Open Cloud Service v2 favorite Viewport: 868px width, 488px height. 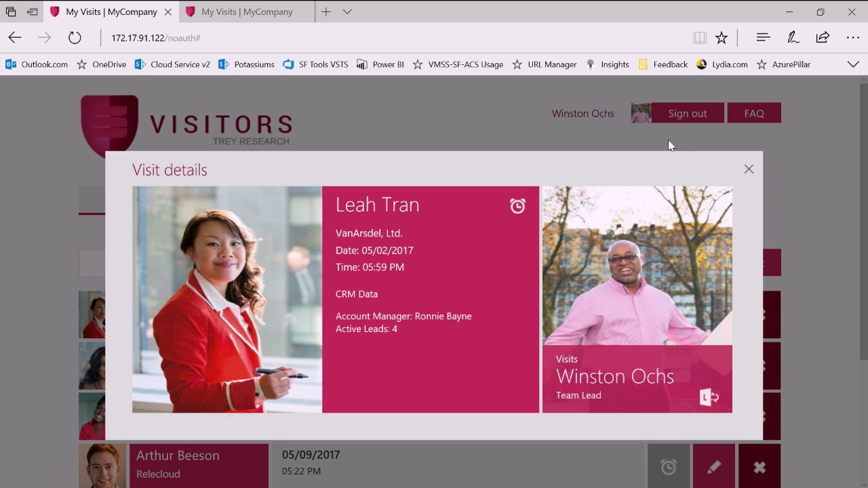[x=172, y=64]
